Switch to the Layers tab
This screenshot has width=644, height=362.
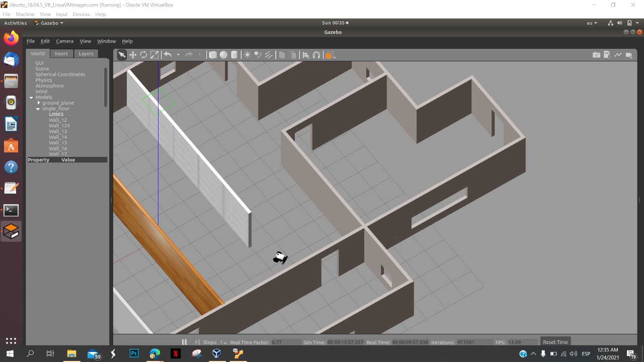point(86,53)
